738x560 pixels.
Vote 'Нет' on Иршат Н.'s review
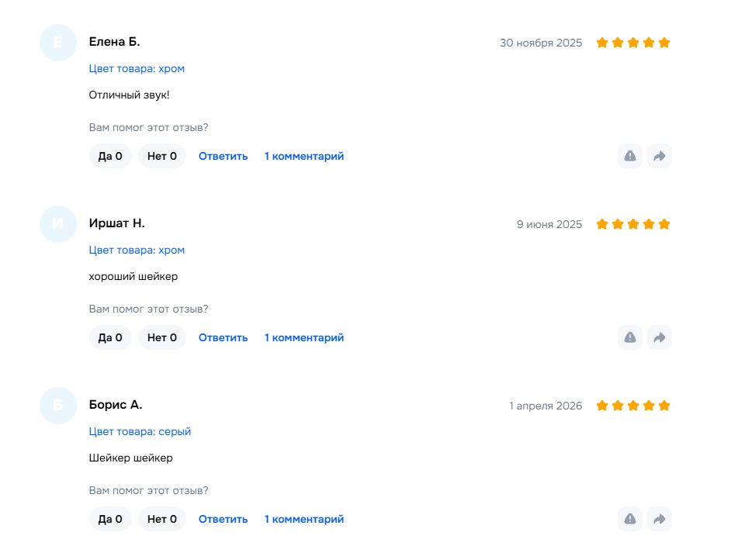pyautogui.click(x=162, y=337)
